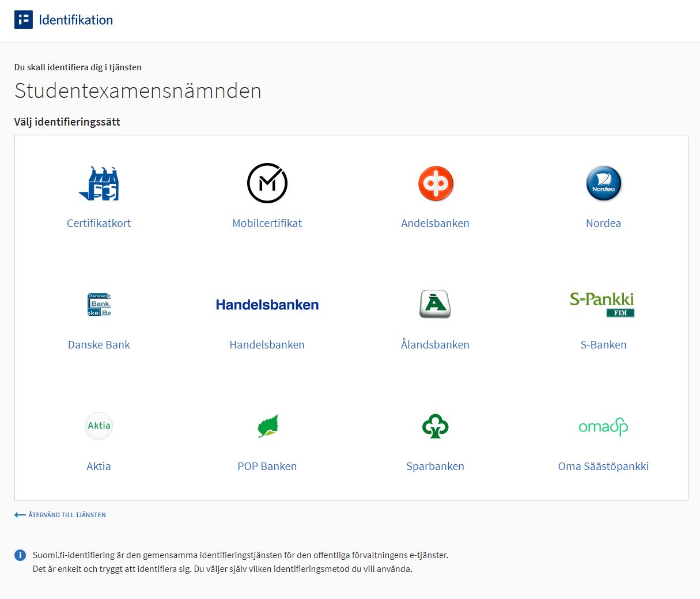Open the Aktia text link
This screenshot has width=700, height=599.
(x=99, y=467)
